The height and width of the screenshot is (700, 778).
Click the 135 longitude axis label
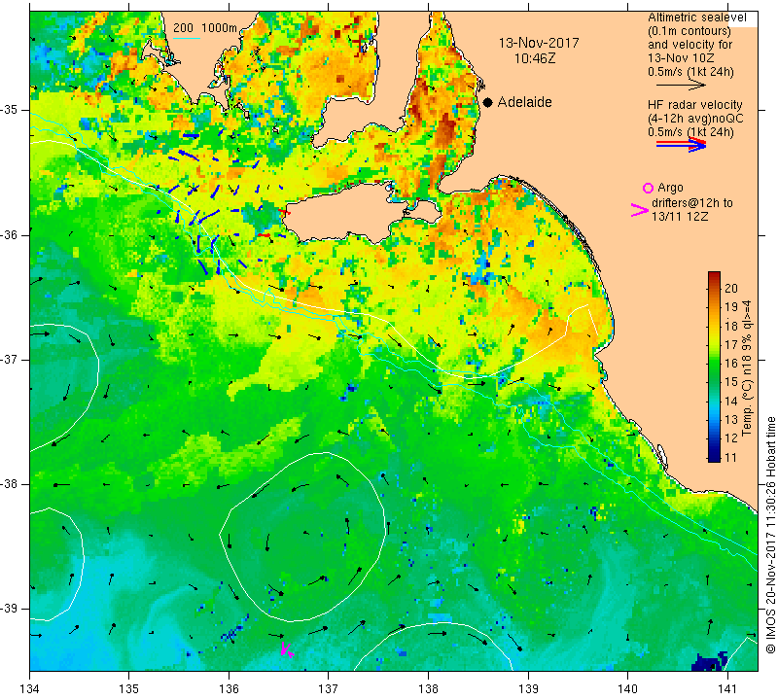pos(129,689)
